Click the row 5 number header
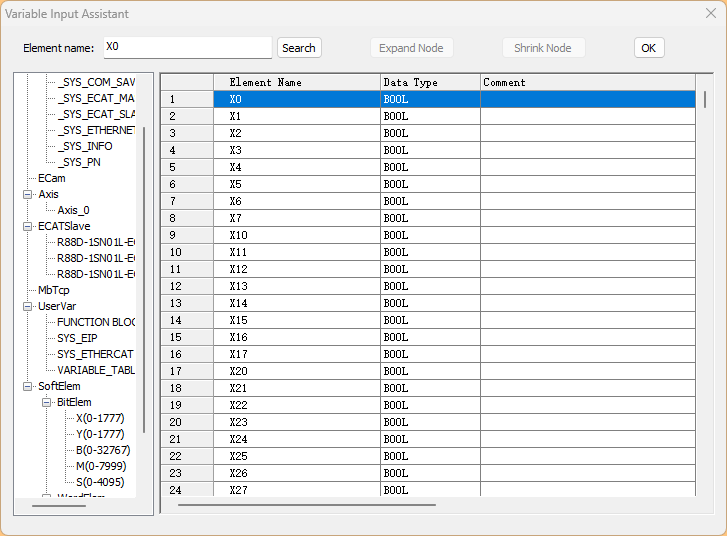This screenshot has height=536, width=727. point(187,167)
